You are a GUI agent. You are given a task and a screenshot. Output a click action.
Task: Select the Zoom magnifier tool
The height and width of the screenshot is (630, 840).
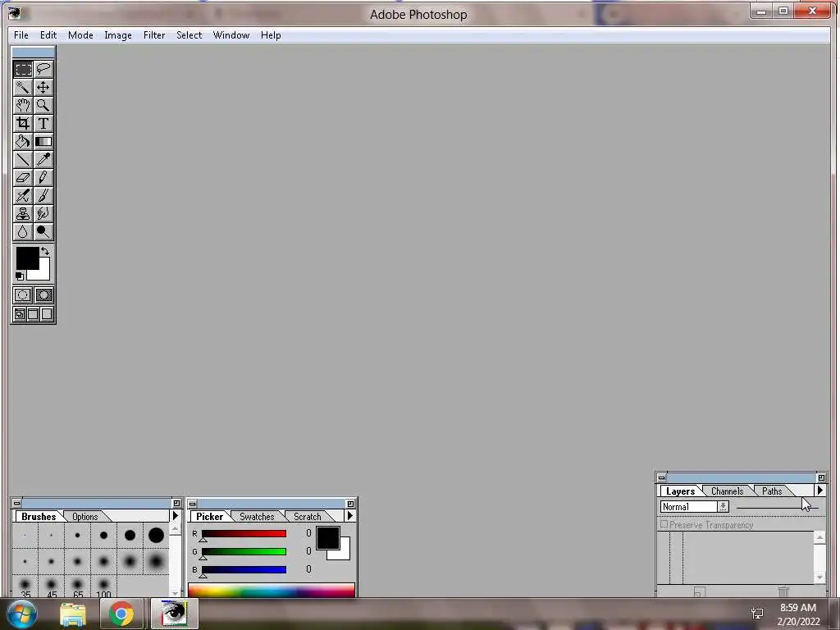click(43, 106)
